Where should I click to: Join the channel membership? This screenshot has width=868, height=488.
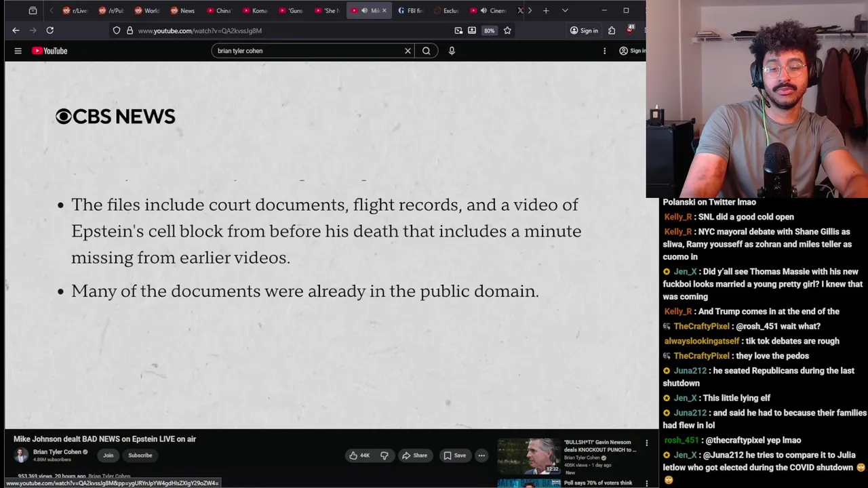(108, 455)
